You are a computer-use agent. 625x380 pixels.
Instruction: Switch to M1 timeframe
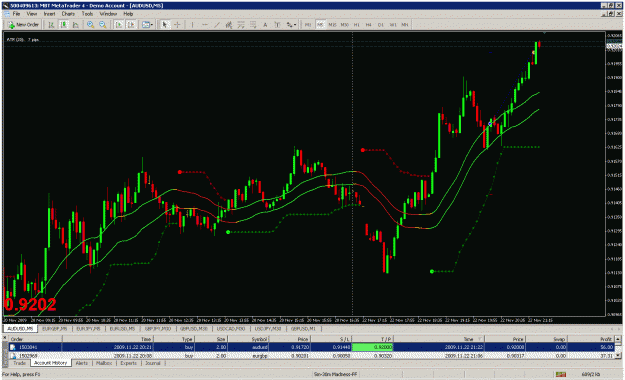308,25
